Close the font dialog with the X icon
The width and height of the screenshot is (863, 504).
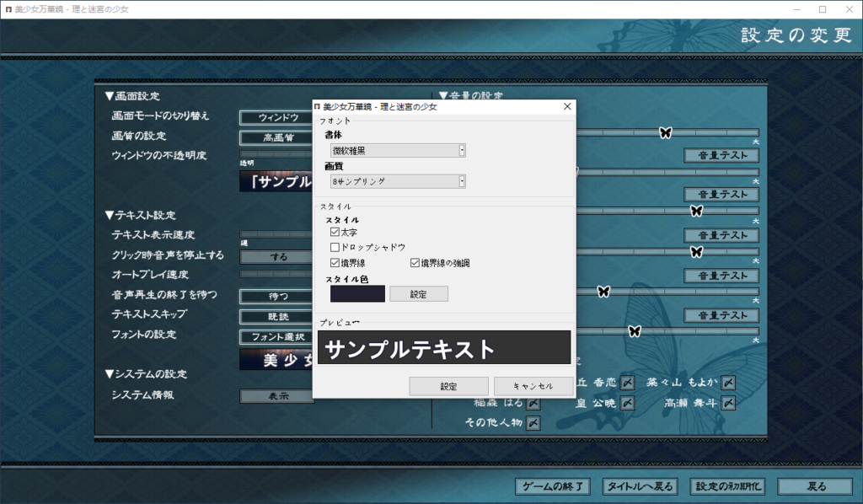(x=567, y=107)
